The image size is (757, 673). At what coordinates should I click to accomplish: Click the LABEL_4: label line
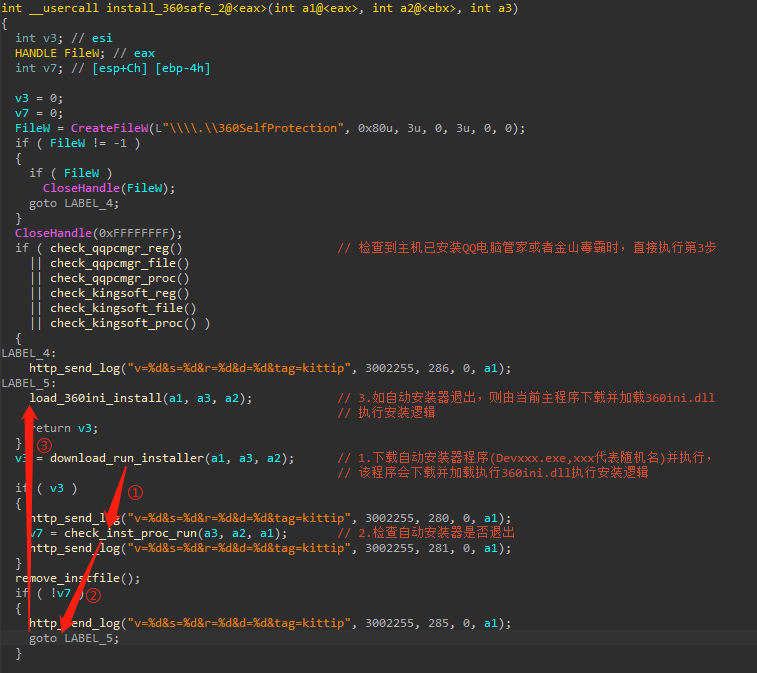[x=28, y=353]
